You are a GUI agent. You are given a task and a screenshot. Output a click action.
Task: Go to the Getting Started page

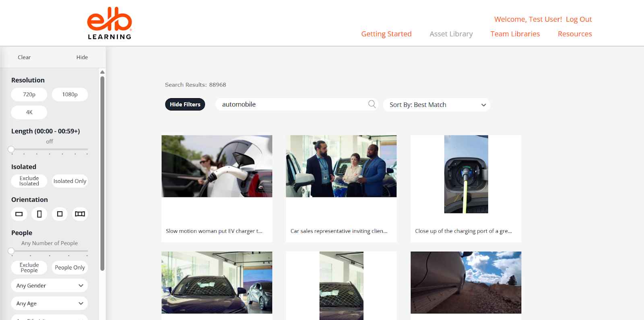(x=386, y=34)
